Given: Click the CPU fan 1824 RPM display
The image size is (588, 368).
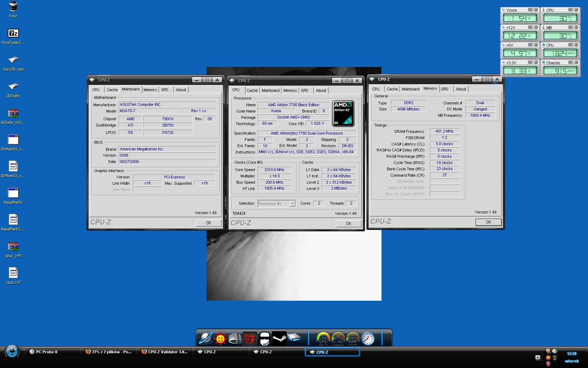Looking at the screenshot, I should pos(560,53).
